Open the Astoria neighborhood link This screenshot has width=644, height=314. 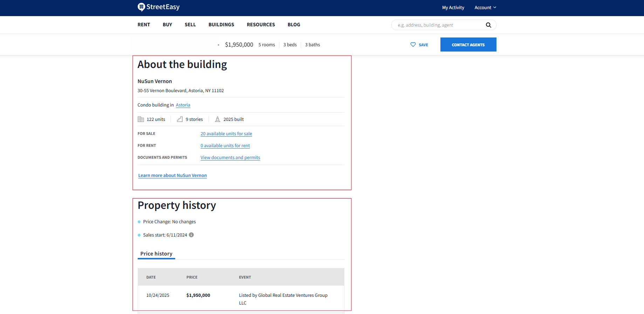point(183,105)
